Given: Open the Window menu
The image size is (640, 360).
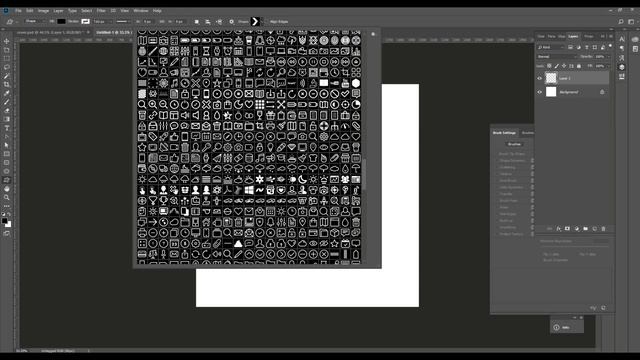Looking at the screenshot, I should 141,11.
